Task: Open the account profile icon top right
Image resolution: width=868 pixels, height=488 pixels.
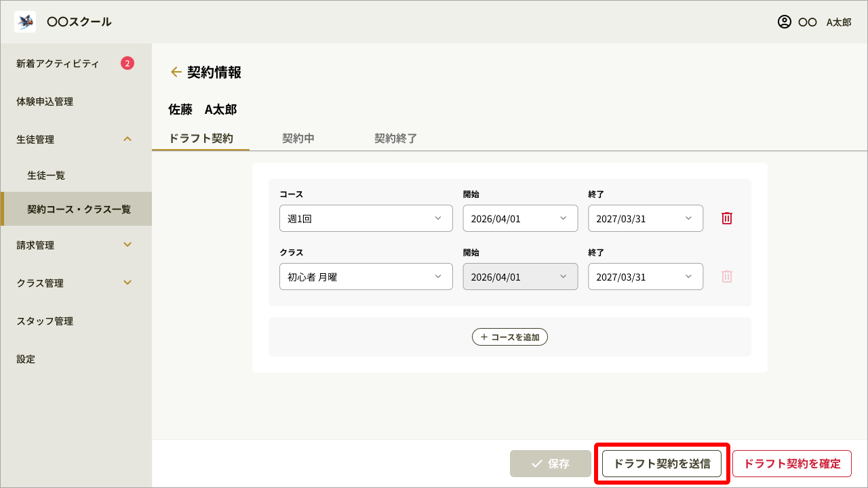Action: (x=784, y=22)
